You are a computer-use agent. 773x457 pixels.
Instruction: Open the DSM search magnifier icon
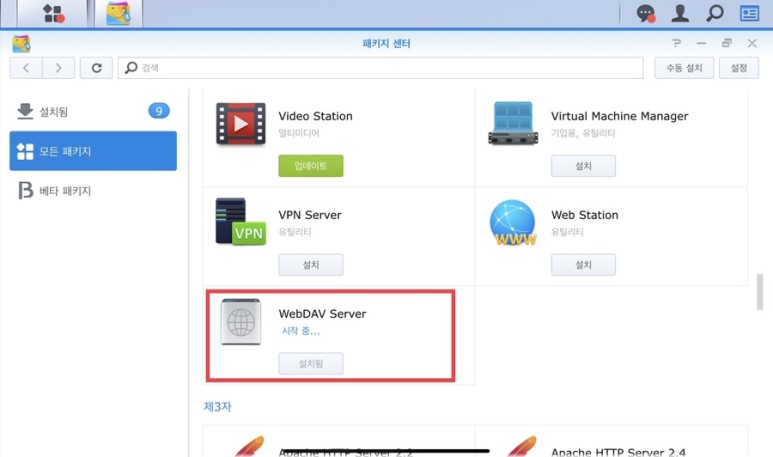[x=714, y=13]
